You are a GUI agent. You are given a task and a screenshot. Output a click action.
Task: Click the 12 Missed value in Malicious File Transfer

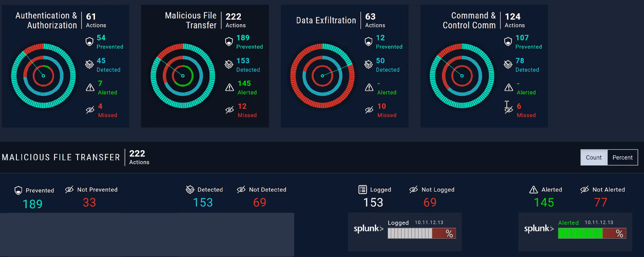(242, 106)
